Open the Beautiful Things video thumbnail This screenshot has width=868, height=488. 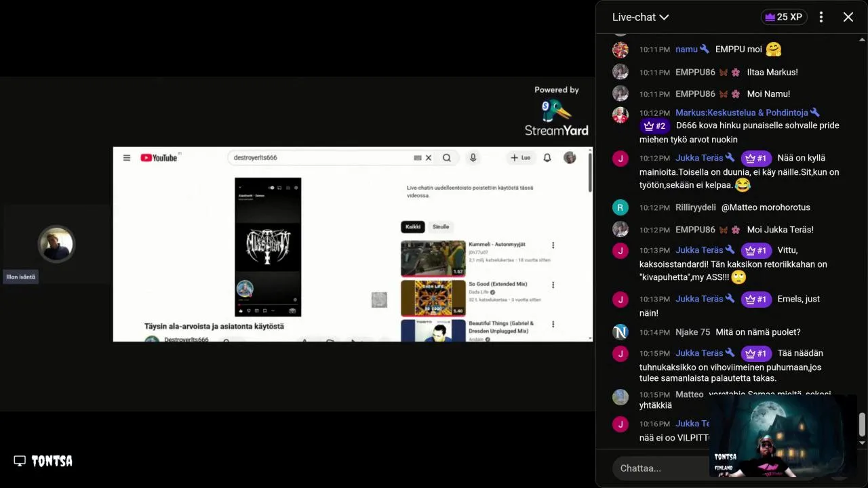pos(433,331)
